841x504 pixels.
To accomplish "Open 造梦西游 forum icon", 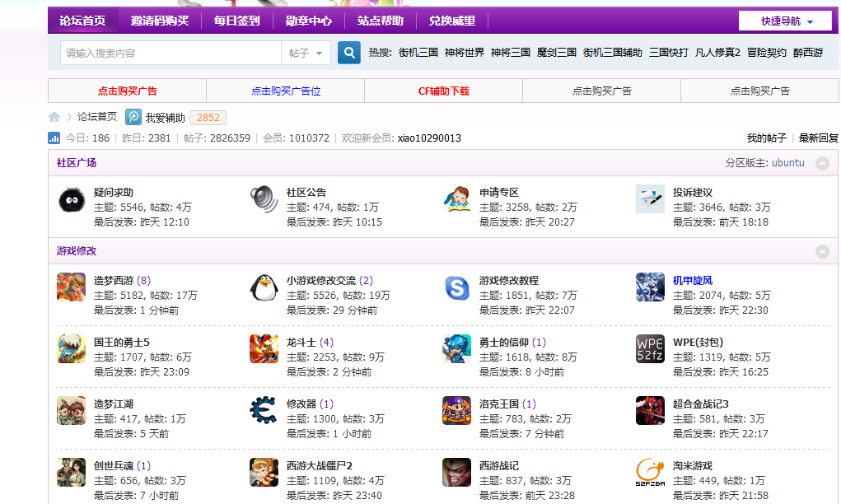I will coord(72,287).
